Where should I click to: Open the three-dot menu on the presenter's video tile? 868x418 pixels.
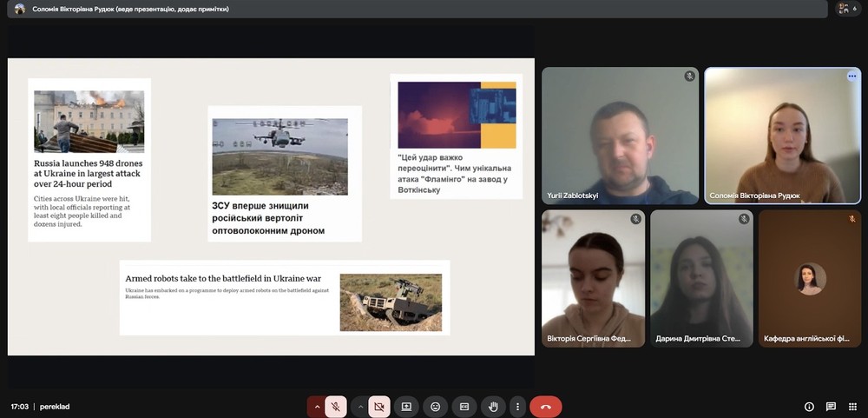point(852,76)
